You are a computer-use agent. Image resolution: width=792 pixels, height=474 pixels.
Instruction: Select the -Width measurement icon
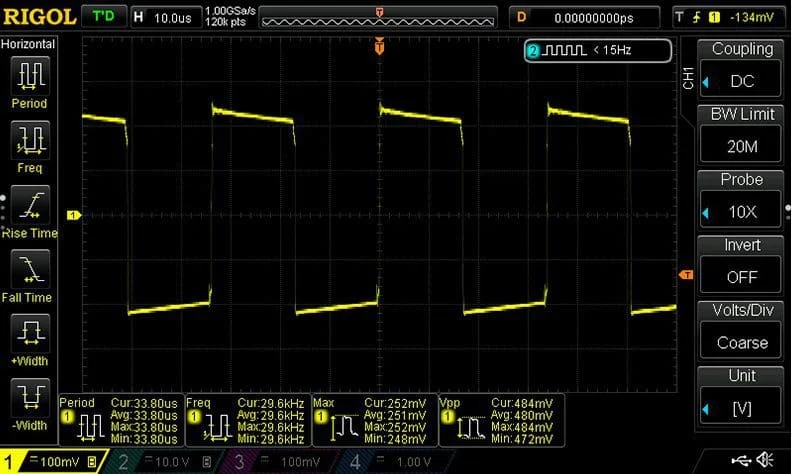pos(30,397)
